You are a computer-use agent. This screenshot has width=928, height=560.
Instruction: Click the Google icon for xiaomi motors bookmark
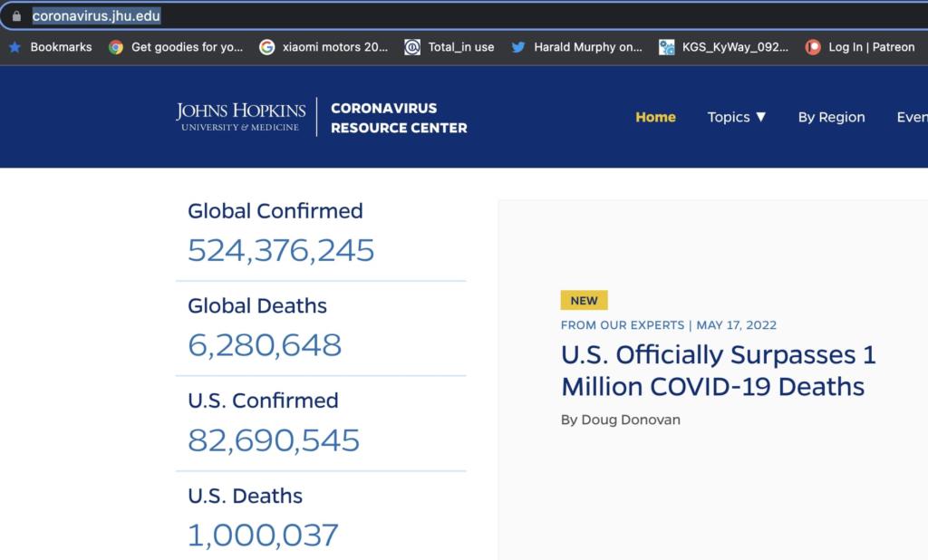267,47
